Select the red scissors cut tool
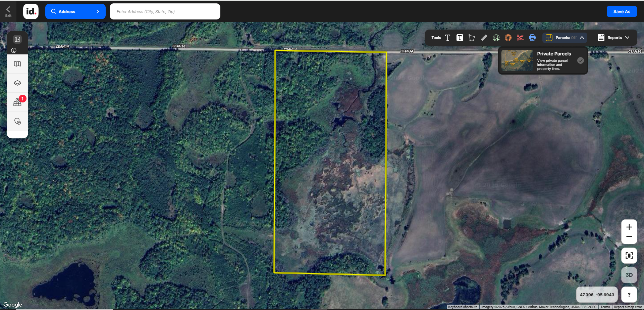The width and height of the screenshot is (644, 310). tap(520, 38)
